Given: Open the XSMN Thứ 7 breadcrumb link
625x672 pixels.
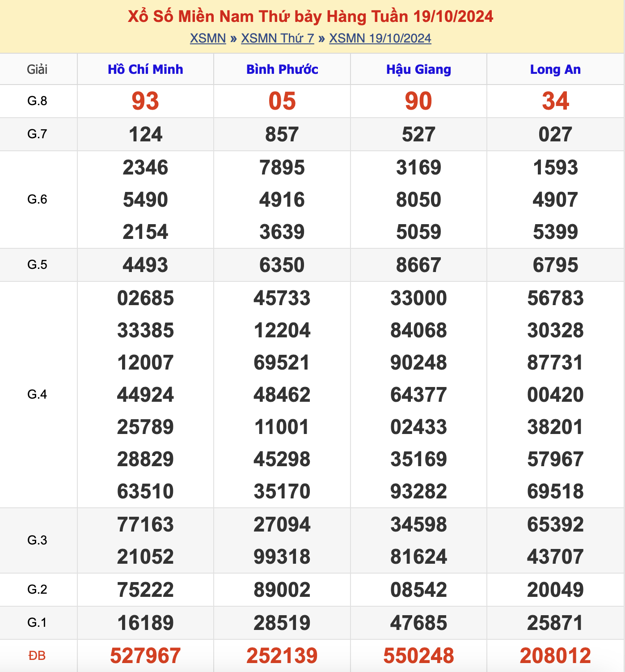Looking at the screenshot, I should pos(278,38).
